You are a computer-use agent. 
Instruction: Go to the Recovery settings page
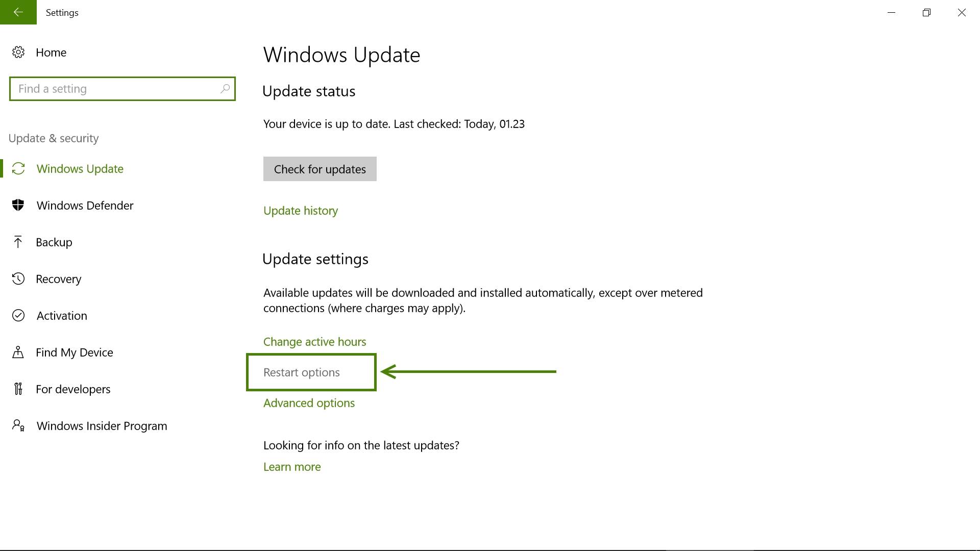(x=58, y=279)
